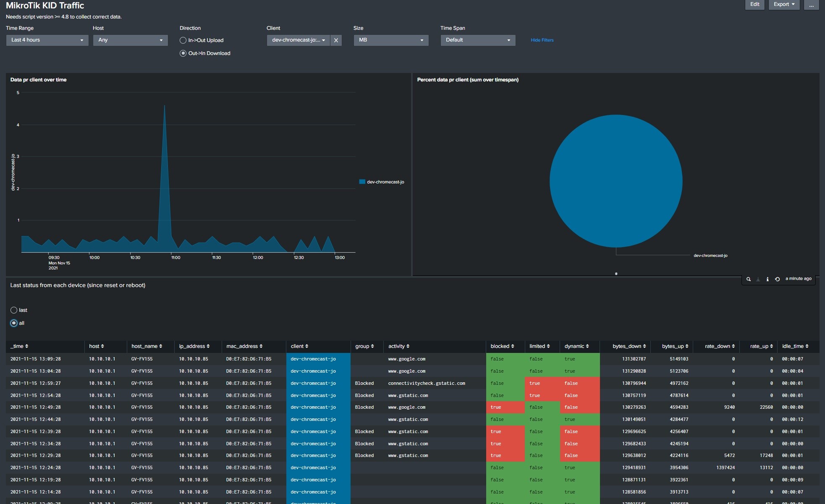Refresh panel with circular arrow icon
This screenshot has width=825, height=504.
(777, 279)
